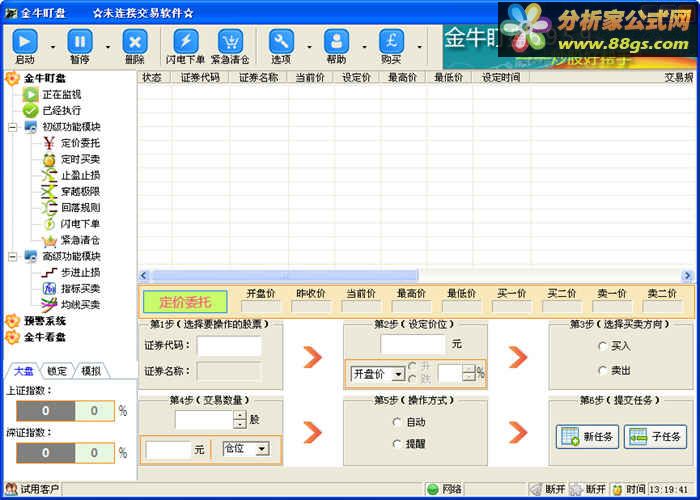The width and height of the screenshot is (700, 500).
Task: Open 定价委托 in the tree
Action: pyautogui.click(x=80, y=143)
